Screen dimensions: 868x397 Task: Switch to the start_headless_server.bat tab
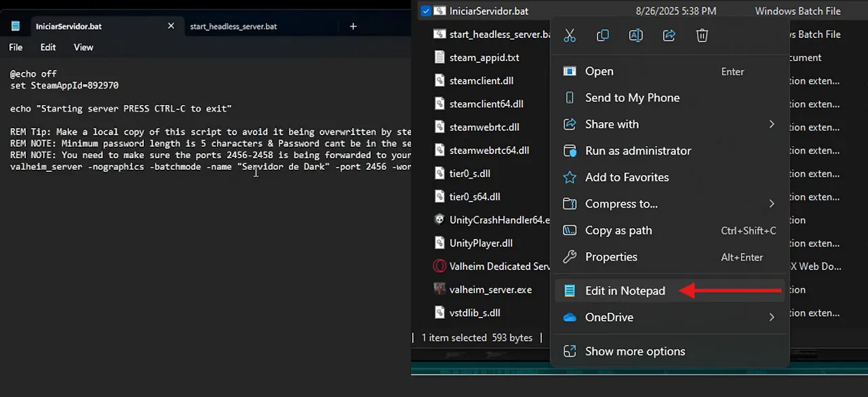pos(233,26)
